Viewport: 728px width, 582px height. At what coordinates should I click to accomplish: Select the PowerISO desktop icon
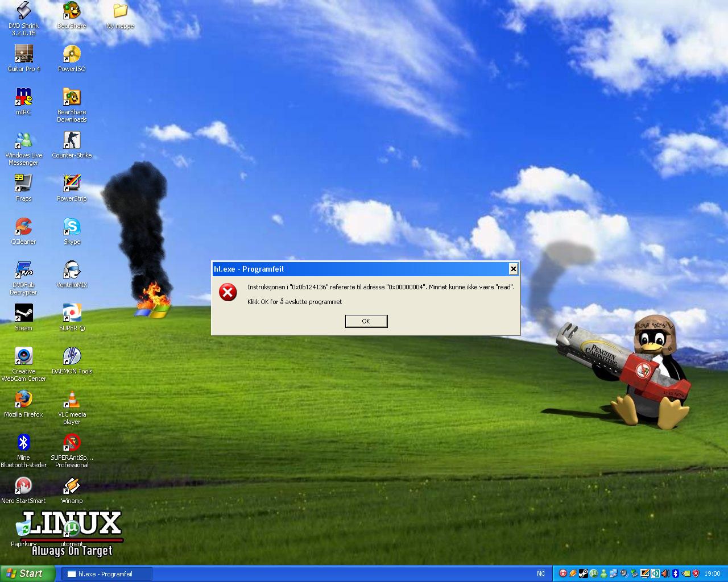[x=72, y=58]
